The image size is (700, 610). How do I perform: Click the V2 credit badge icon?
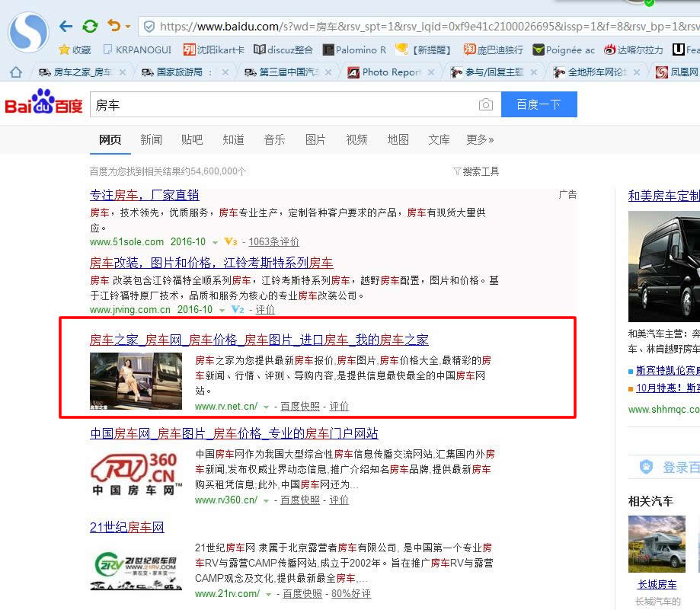click(x=238, y=309)
